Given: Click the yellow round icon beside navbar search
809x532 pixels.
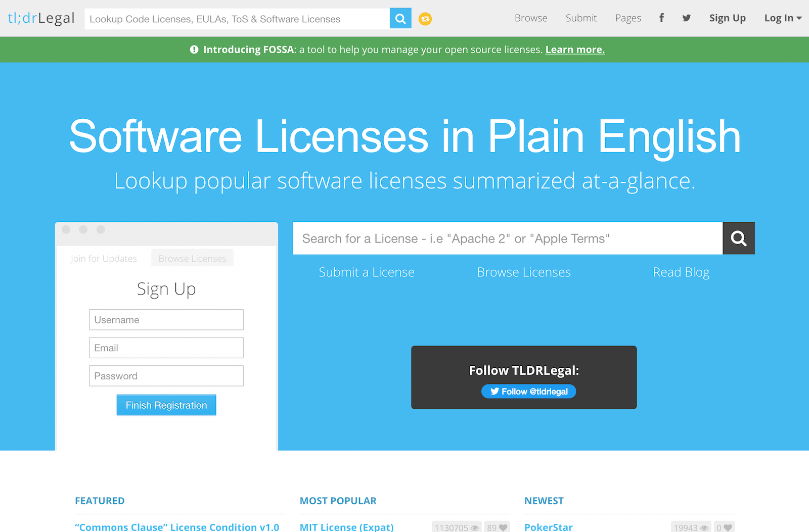Looking at the screenshot, I should pos(425,19).
